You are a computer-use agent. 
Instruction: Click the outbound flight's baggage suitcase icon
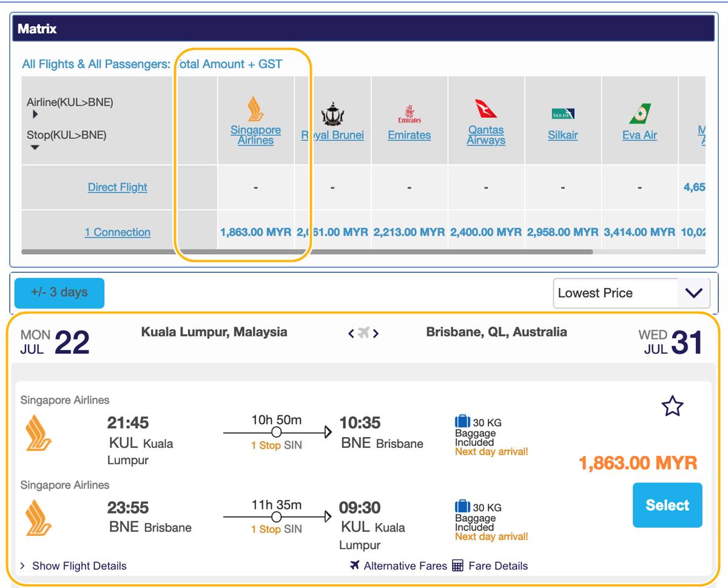tap(462, 421)
